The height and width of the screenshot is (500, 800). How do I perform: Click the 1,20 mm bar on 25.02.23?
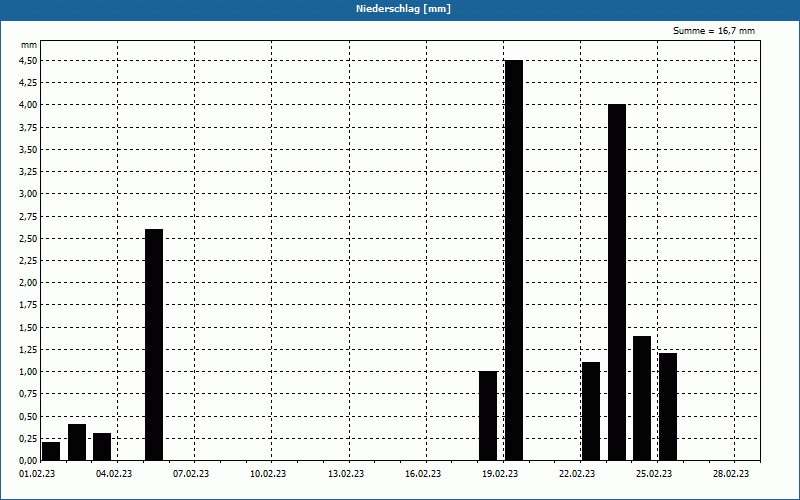(668, 407)
